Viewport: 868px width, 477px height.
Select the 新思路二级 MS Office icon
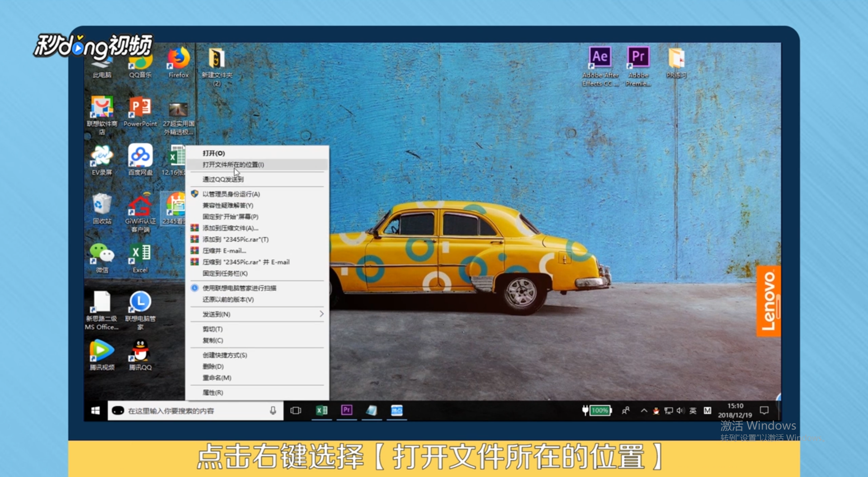click(102, 310)
